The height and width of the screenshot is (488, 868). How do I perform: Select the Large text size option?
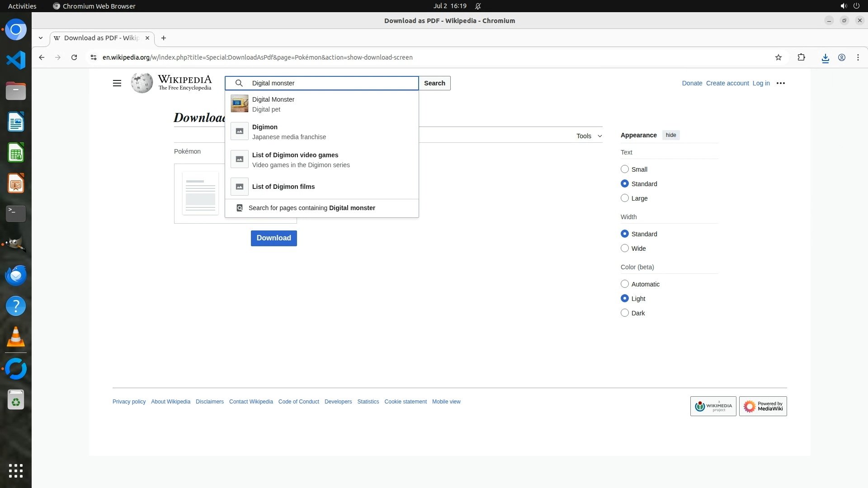tap(625, 198)
